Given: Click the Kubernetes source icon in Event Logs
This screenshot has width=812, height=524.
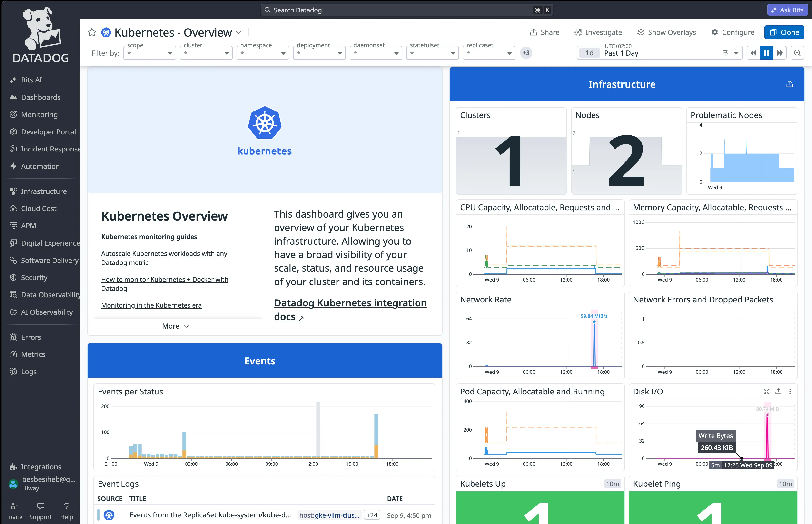Looking at the screenshot, I should (x=109, y=515).
